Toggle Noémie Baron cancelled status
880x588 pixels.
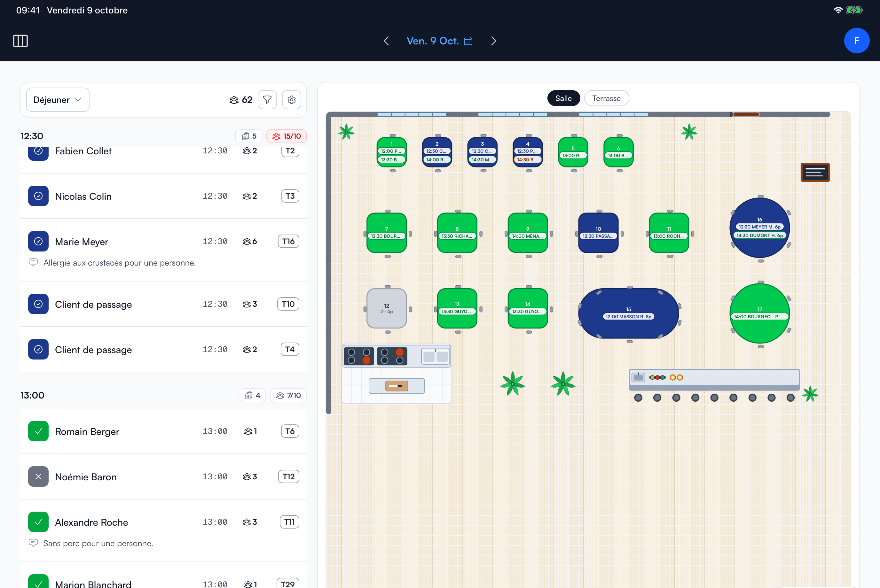(x=38, y=476)
